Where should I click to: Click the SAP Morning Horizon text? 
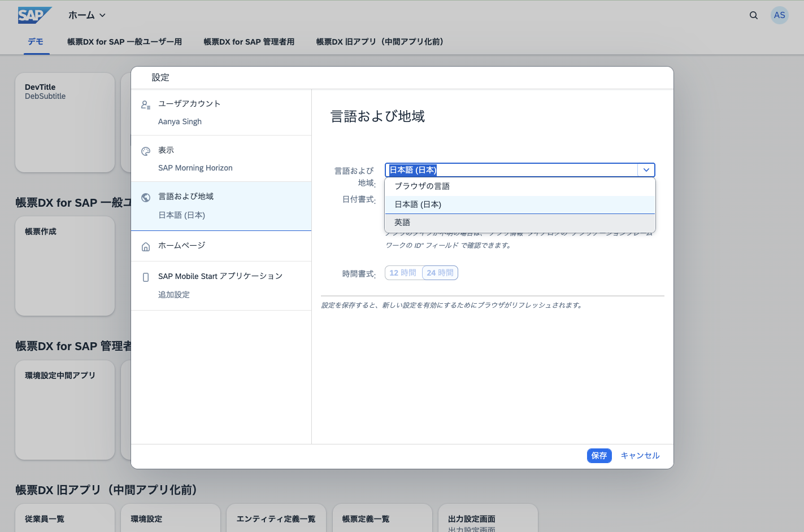tap(195, 168)
